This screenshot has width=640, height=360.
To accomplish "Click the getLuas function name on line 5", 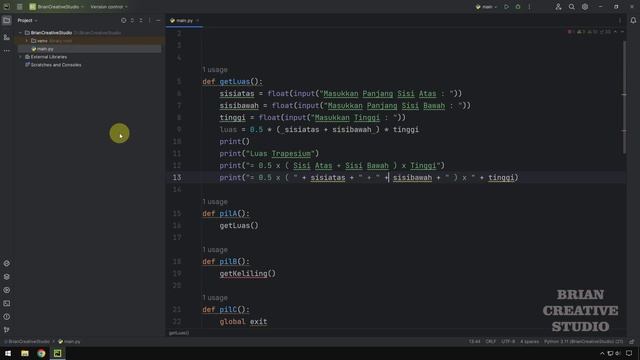I will tap(235, 82).
